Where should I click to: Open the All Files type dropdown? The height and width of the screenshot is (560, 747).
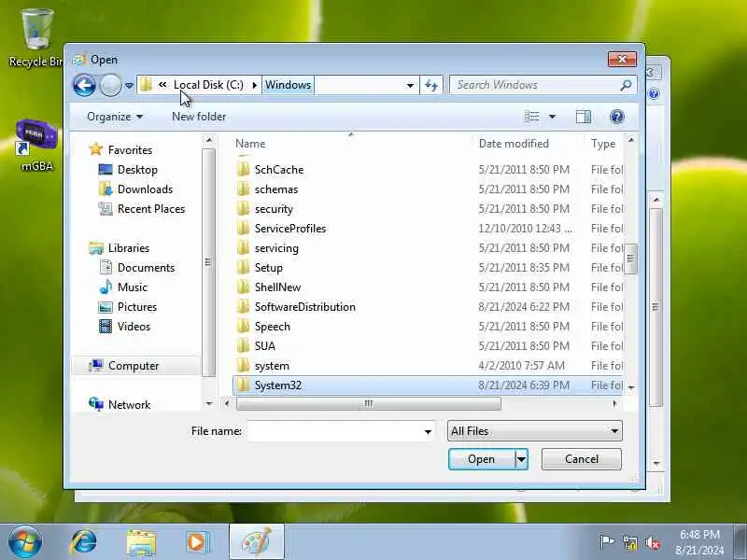click(534, 431)
